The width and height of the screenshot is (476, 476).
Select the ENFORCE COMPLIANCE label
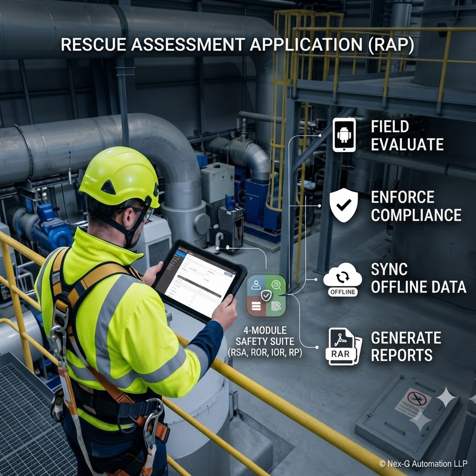click(416, 206)
